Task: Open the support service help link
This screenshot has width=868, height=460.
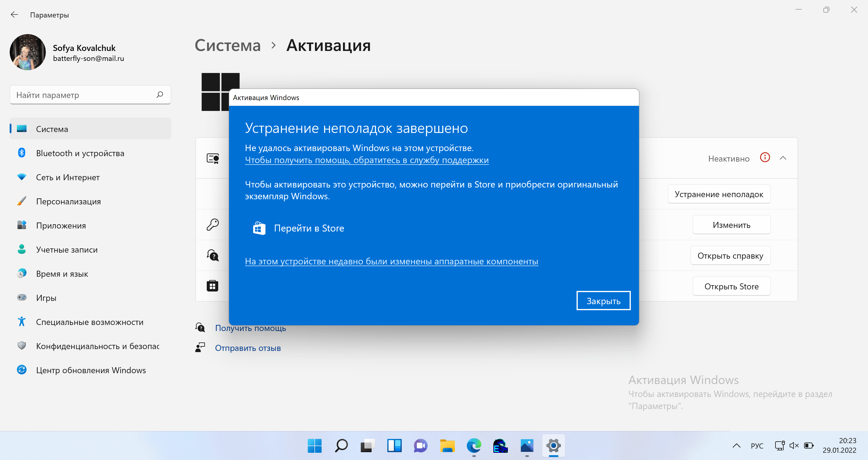Action: point(366,160)
